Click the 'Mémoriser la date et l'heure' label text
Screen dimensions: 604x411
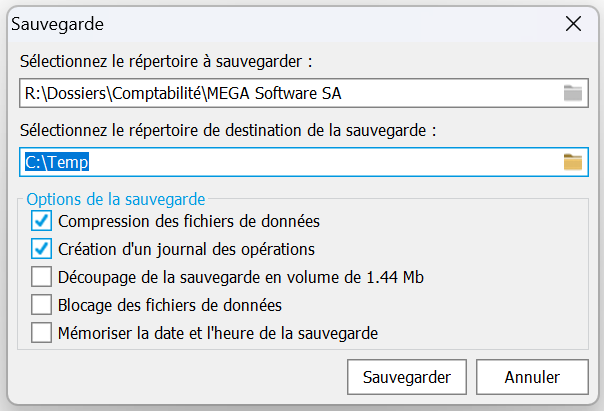coord(218,332)
